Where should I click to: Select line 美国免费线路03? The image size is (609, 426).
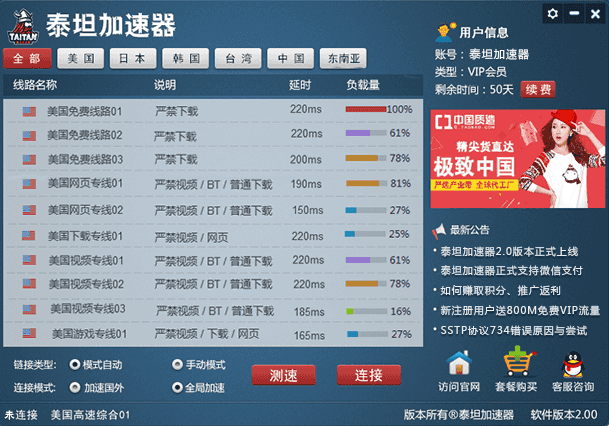[x=213, y=159]
